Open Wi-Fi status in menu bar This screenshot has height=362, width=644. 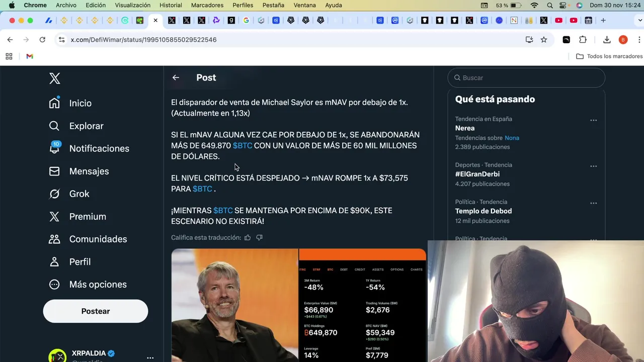click(534, 5)
